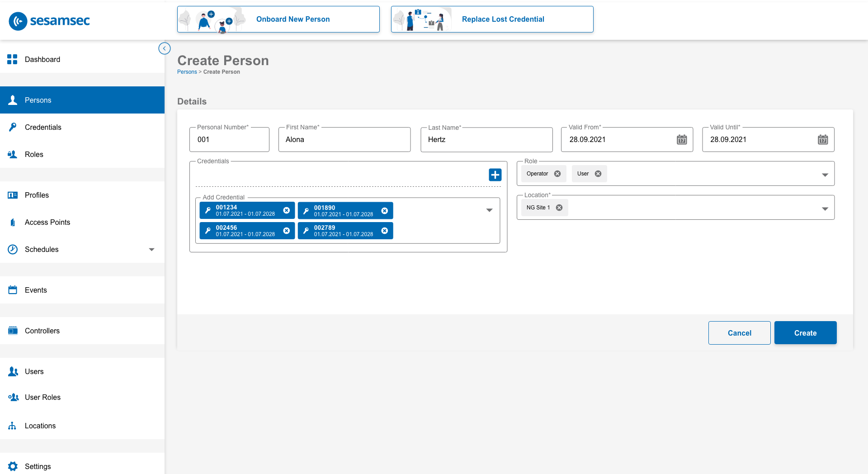
Task: Remove credential 002789 chip
Action: click(x=384, y=231)
